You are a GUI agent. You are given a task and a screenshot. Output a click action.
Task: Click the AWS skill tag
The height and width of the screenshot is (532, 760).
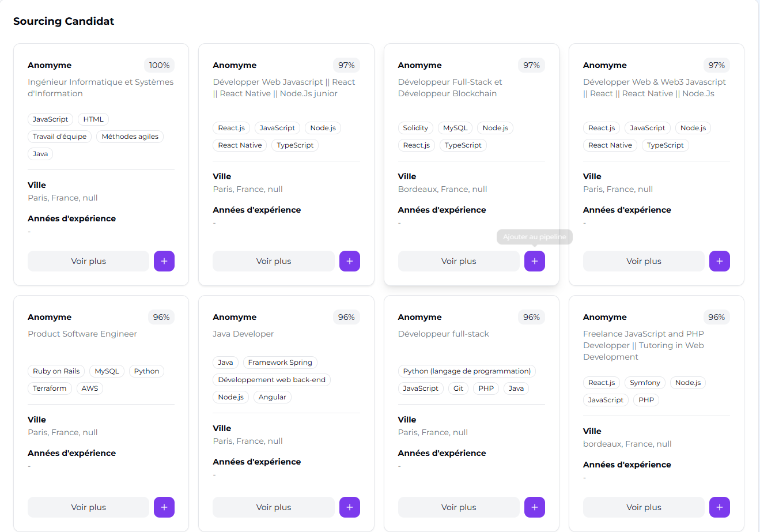[90, 388]
